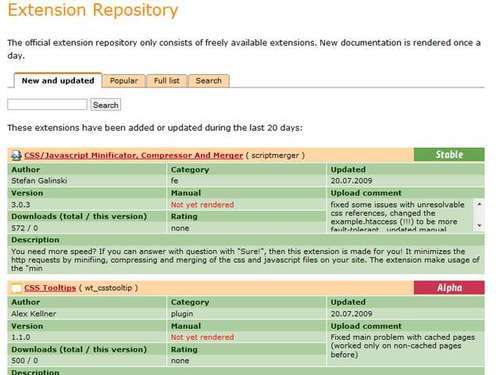This screenshot has height=375, width=500.
Task: Focus the extension search text field
Action: pos(47,105)
